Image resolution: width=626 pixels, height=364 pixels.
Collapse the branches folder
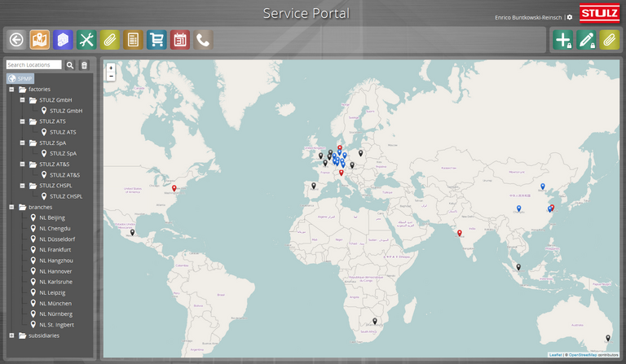click(11, 207)
